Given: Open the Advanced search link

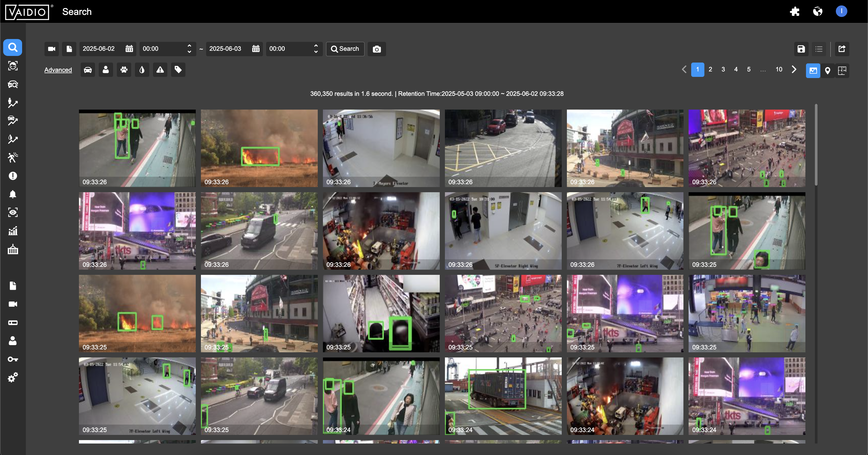Looking at the screenshot, I should 58,70.
